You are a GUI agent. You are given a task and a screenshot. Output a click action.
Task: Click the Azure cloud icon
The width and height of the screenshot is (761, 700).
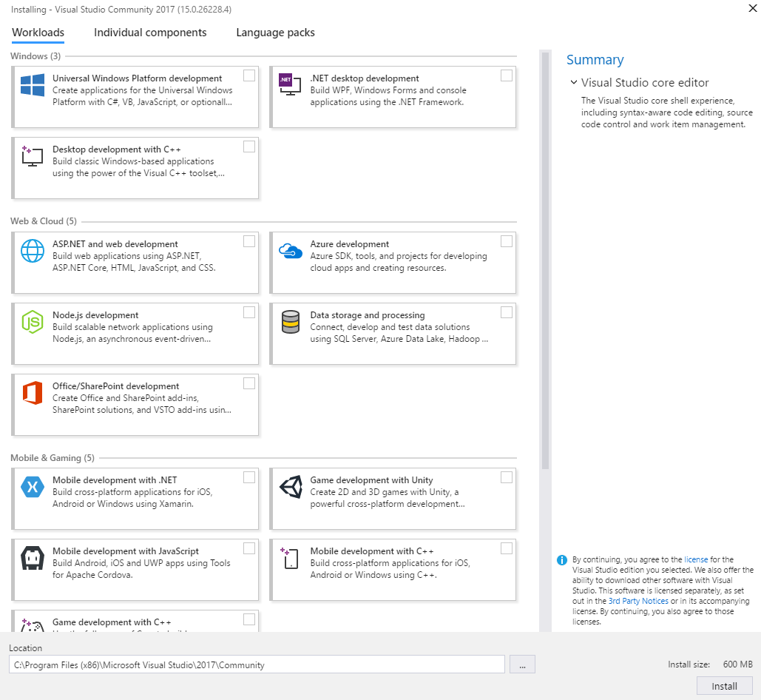[290, 251]
